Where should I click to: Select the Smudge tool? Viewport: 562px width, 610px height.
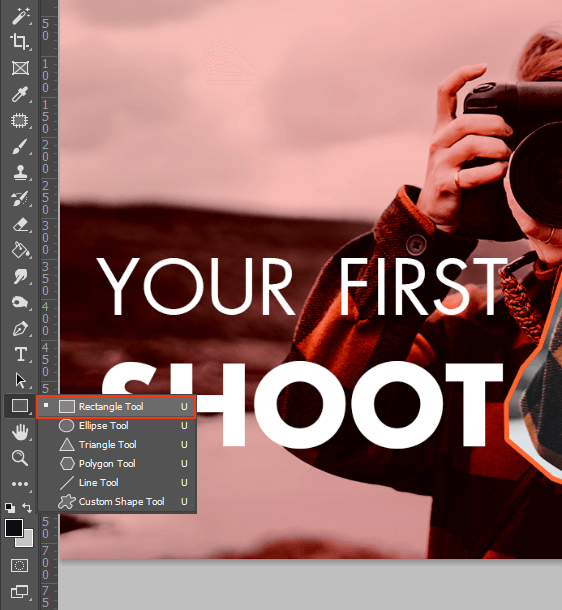click(20, 277)
